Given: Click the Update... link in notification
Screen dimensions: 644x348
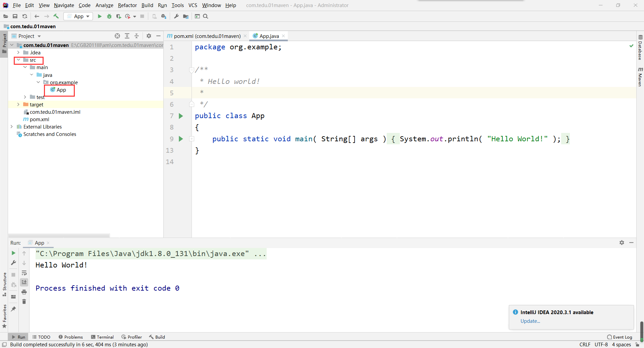Looking at the screenshot, I should (x=530, y=321).
